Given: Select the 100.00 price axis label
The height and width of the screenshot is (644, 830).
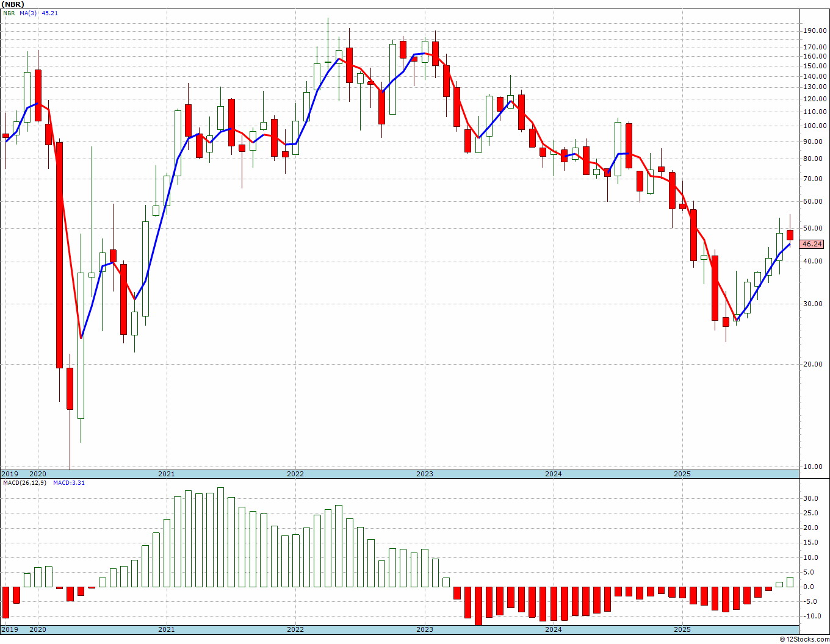Looking at the screenshot, I should [815, 126].
